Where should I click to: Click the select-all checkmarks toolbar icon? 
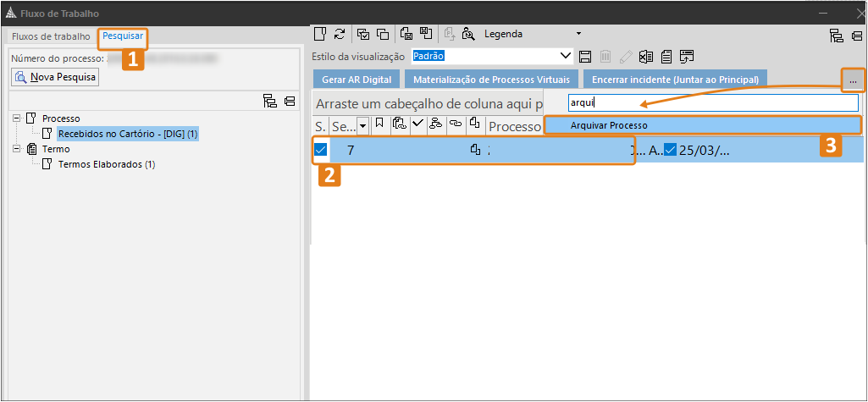tap(363, 34)
